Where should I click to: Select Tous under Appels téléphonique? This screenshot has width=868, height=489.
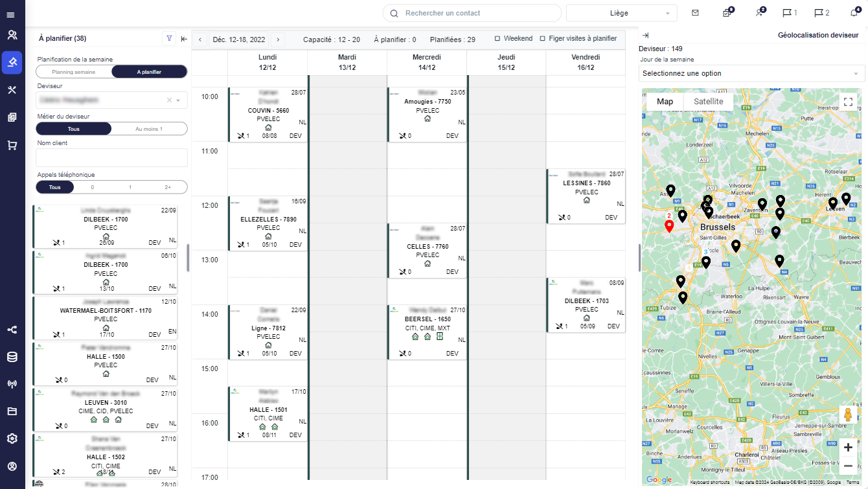click(55, 187)
